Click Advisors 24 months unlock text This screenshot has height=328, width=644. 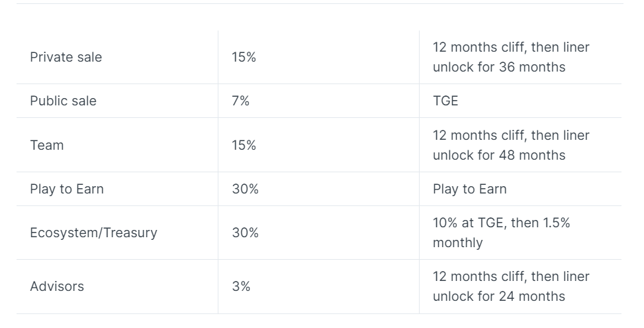click(511, 286)
